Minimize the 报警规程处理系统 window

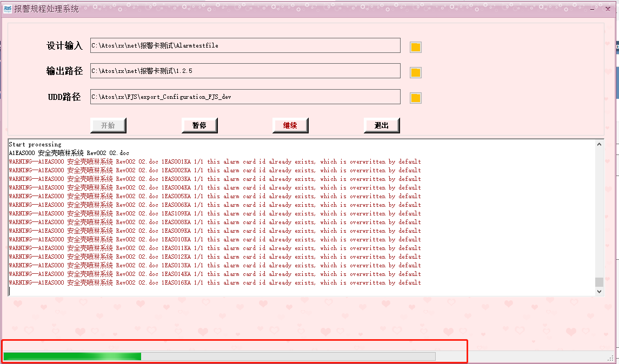[x=593, y=9]
